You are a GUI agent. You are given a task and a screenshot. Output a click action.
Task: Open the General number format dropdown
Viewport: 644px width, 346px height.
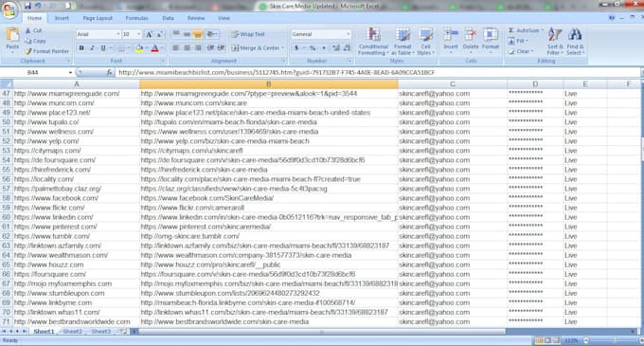(348, 34)
